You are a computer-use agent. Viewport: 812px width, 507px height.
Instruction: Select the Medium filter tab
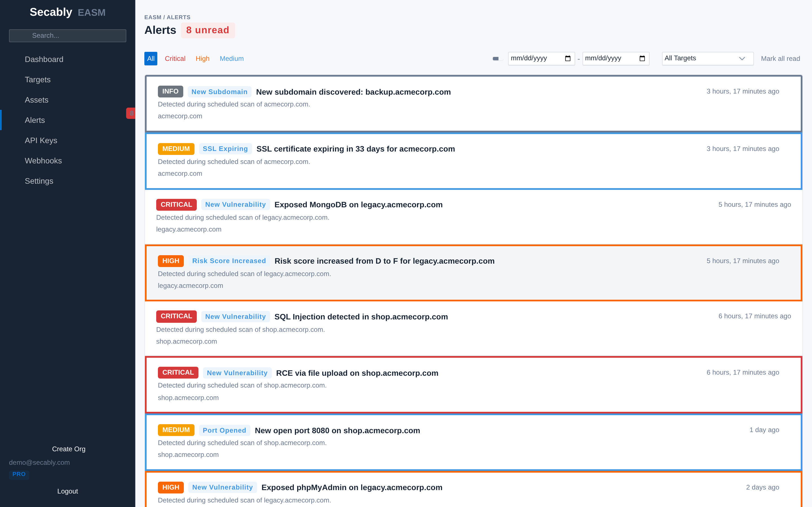(231, 58)
